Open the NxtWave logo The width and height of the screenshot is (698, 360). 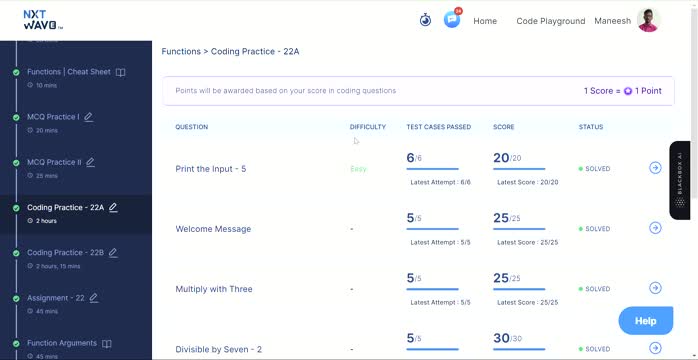pyautogui.click(x=43, y=20)
